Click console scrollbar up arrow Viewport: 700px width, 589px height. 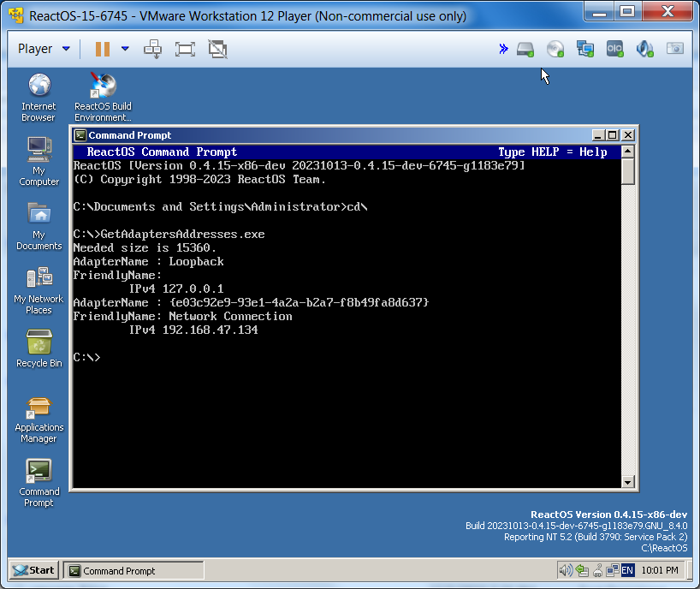click(627, 152)
